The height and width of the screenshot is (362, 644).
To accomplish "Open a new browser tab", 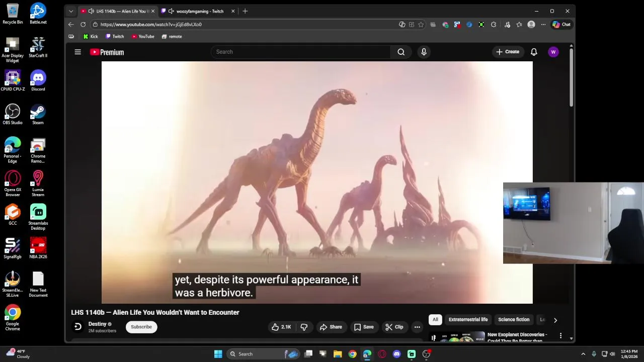I will [x=245, y=11].
